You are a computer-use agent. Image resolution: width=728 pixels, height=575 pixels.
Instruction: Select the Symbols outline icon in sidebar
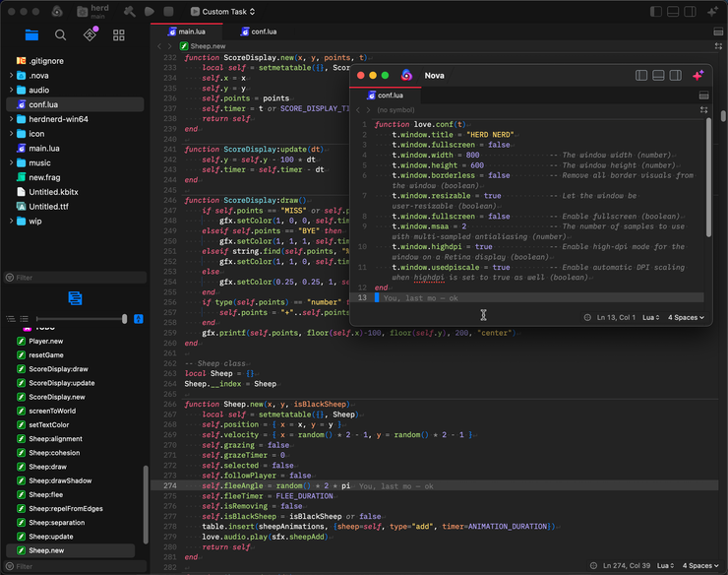[75, 298]
